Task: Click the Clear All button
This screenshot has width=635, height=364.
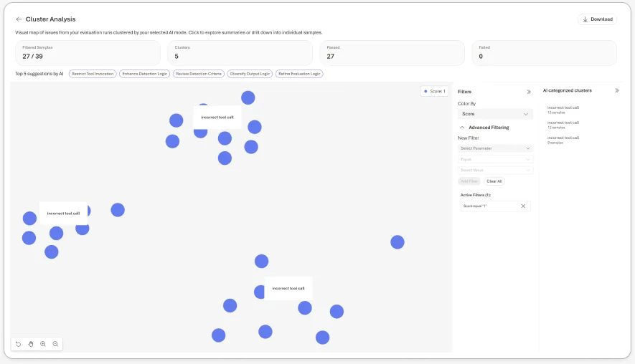Action: pyautogui.click(x=494, y=181)
